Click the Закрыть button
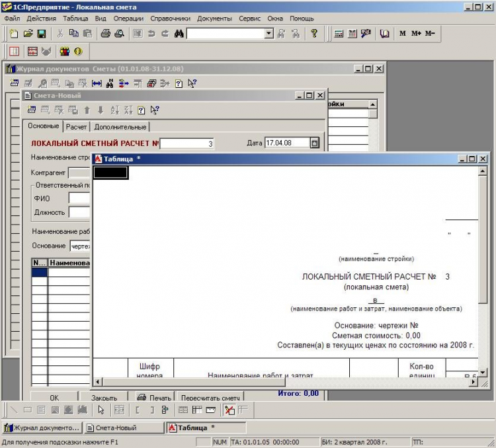496x448 pixels. [x=104, y=397]
